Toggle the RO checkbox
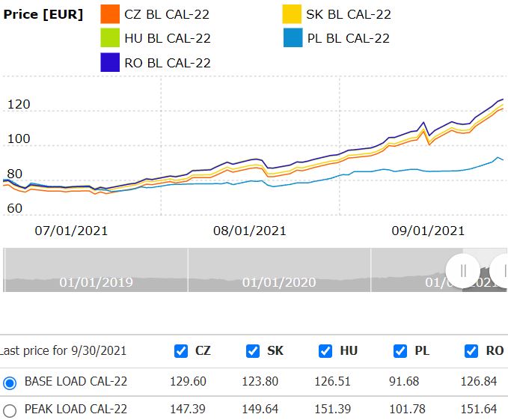The image size is (508, 420). (x=471, y=351)
